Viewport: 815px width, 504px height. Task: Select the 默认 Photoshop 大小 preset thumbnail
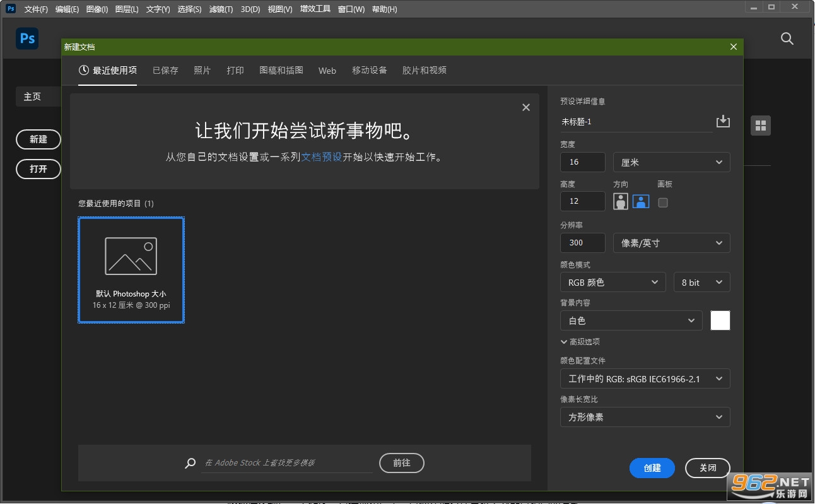131,270
